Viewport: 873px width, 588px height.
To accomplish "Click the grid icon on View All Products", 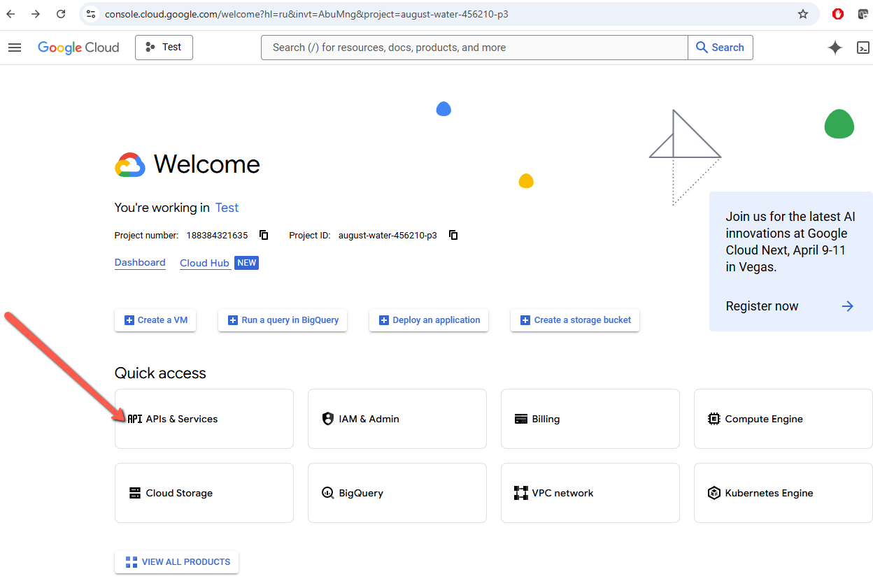I will coord(131,562).
